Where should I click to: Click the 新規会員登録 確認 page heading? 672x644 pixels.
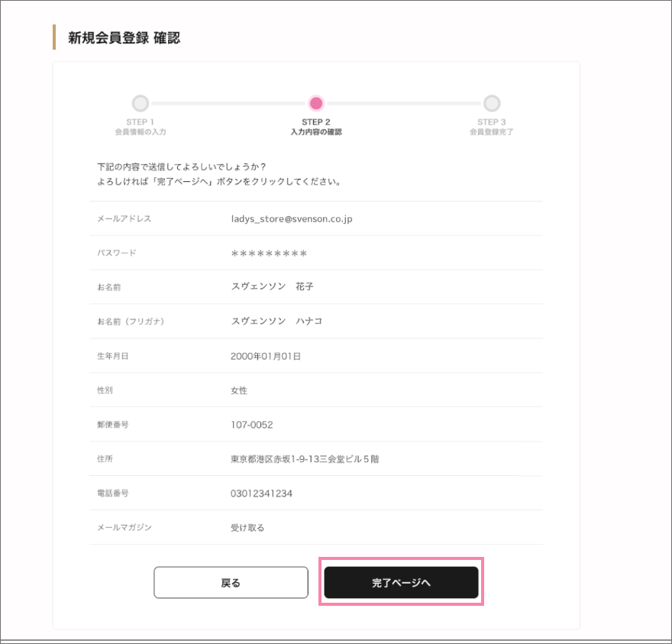(122, 37)
